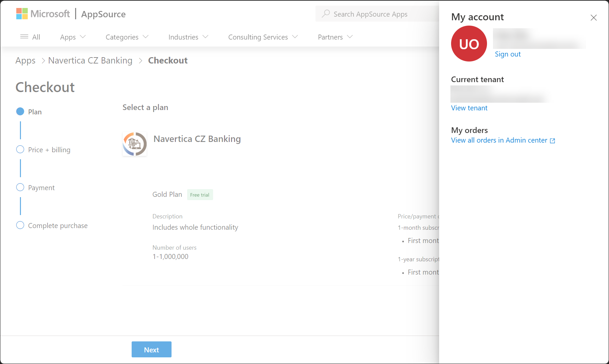Open the Consulting Services menu

(x=263, y=37)
